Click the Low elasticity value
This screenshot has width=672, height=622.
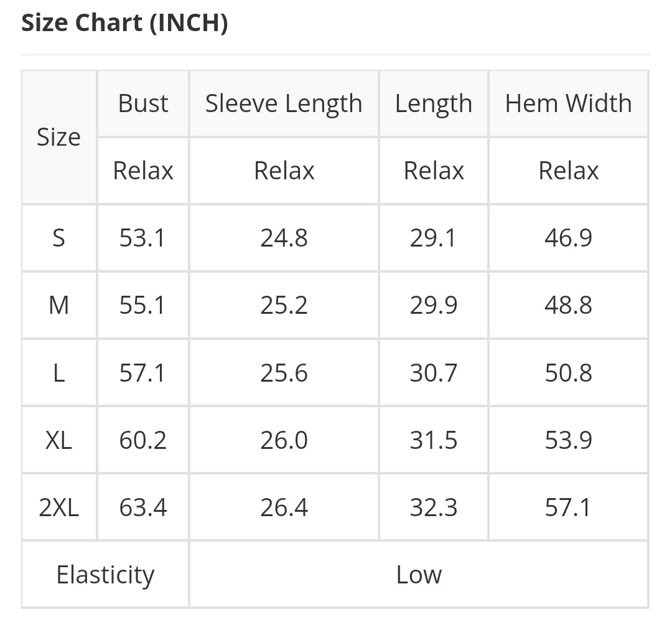coord(419,575)
